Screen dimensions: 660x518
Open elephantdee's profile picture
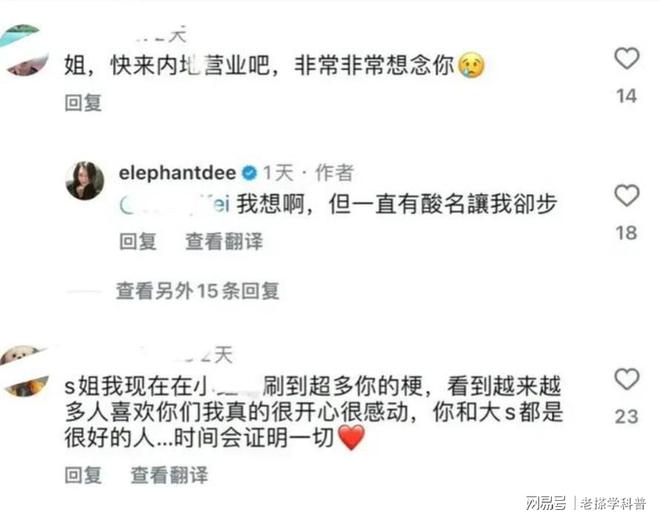point(85,180)
